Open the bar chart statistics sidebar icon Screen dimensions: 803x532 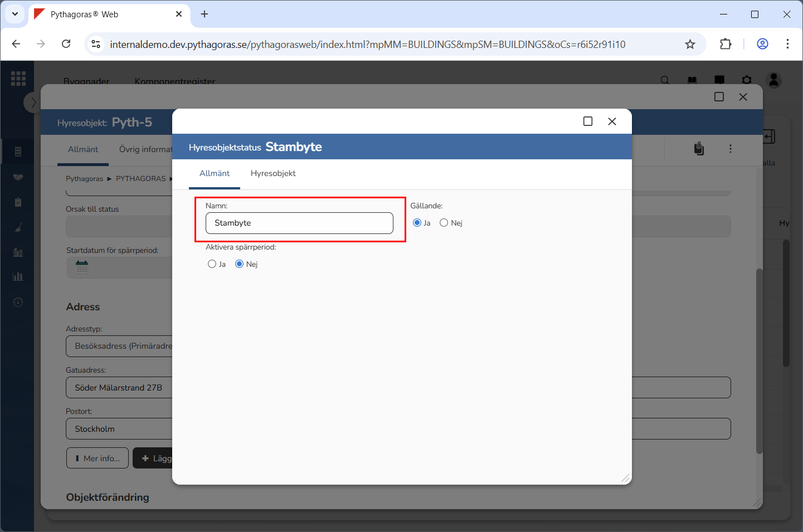click(18, 276)
